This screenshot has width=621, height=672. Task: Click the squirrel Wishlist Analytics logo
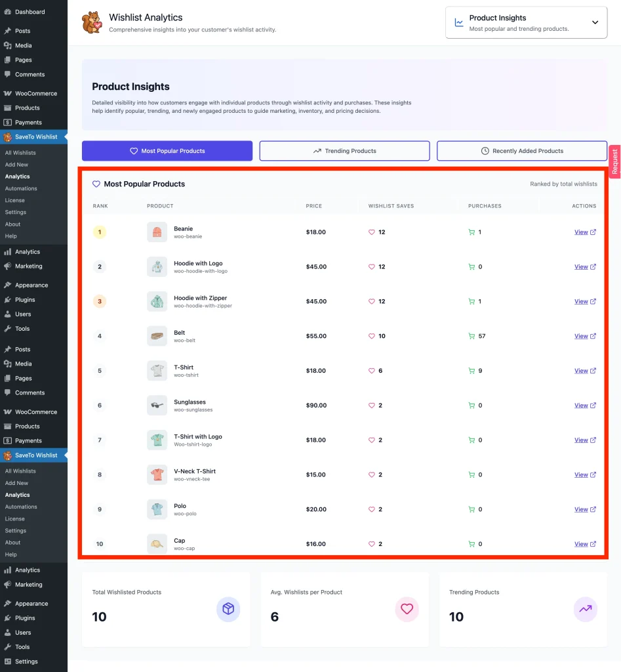coord(92,22)
